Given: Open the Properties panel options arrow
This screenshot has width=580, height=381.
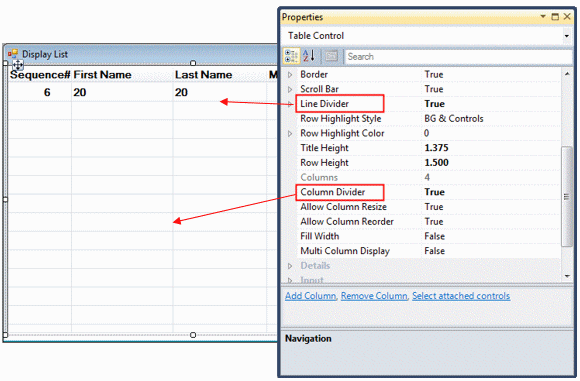Looking at the screenshot, I should coord(543,16).
